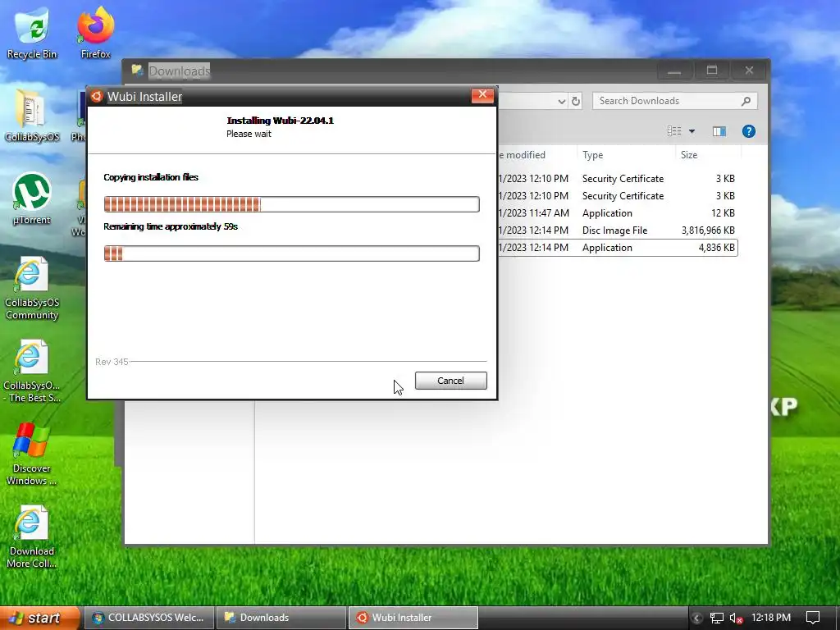Viewport: 840px width, 630px height.
Task: Expand the Downloads address bar dropdown
Action: click(561, 101)
